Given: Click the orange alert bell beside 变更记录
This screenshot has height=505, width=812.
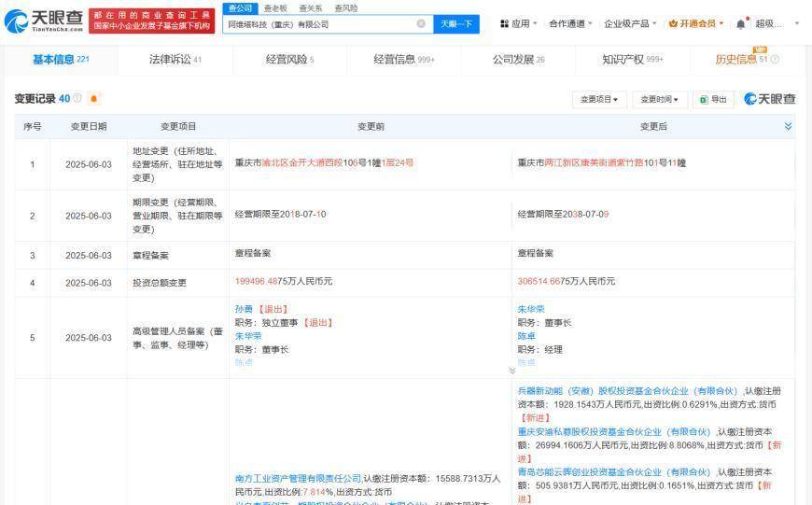Looking at the screenshot, I should coord(93,98).
